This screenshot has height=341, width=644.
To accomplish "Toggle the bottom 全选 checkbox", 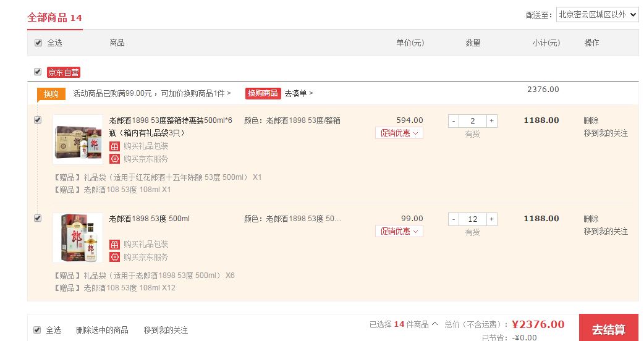I will point(37,330).
